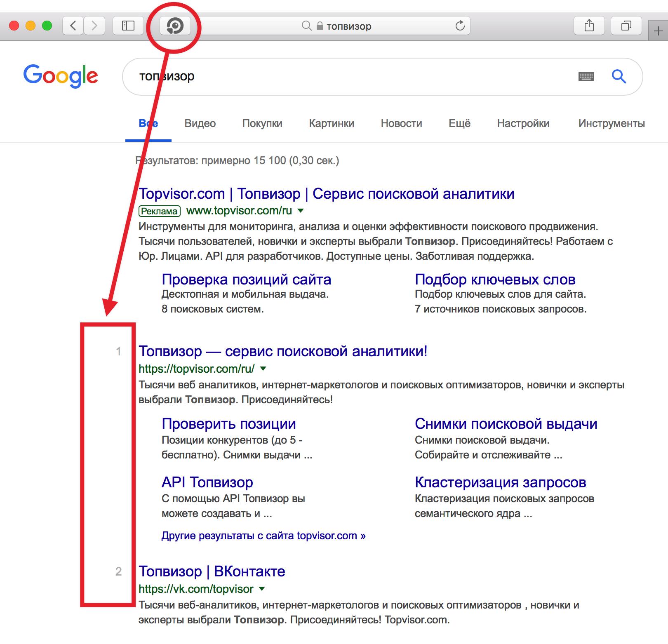Maximize the window with the green button

point(47,26)
